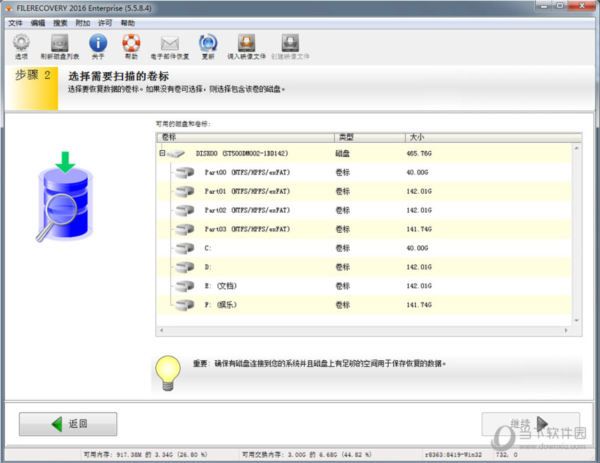Click the 调入映像文件 load image file icon
The height and width of the screenshot is (463, 600).
[246, 42]
